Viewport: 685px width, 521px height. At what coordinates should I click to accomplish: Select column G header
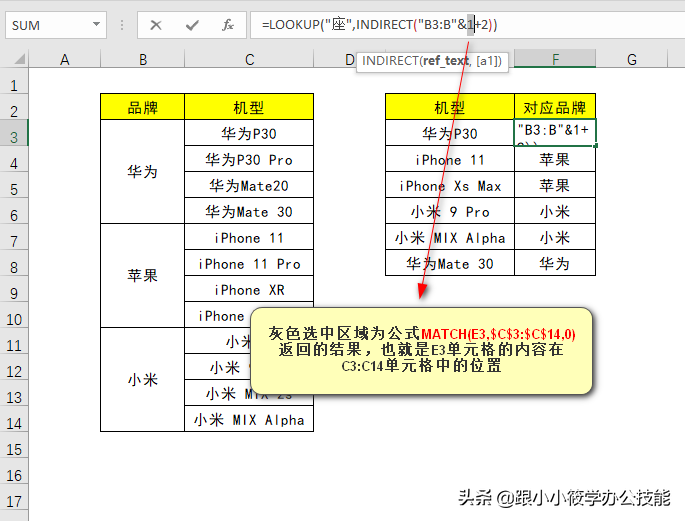tap(632, 59)
